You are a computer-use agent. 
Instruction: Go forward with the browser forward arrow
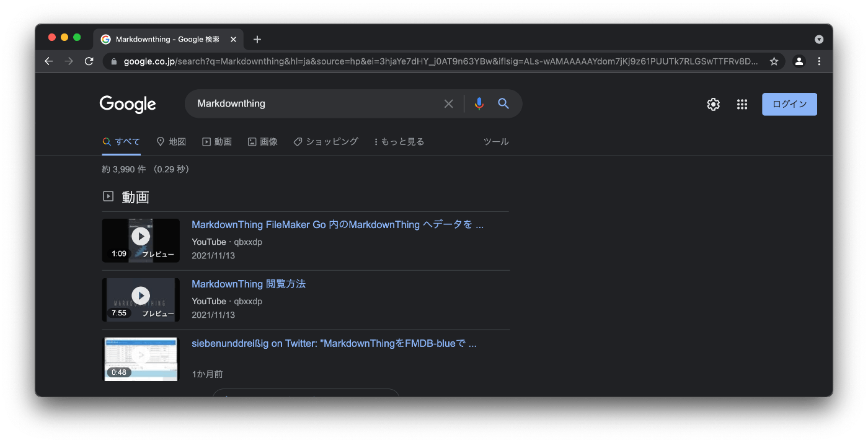[x=69, y=61]
